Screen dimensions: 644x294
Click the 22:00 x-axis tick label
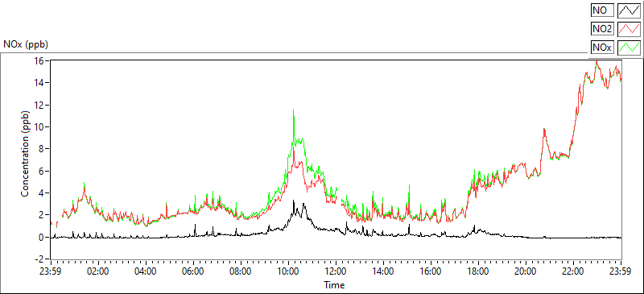pos(573,271)
